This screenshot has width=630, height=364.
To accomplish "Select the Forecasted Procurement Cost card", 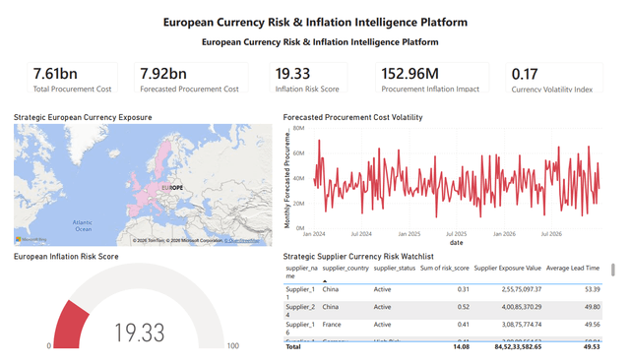I will (x=191, y=78).
